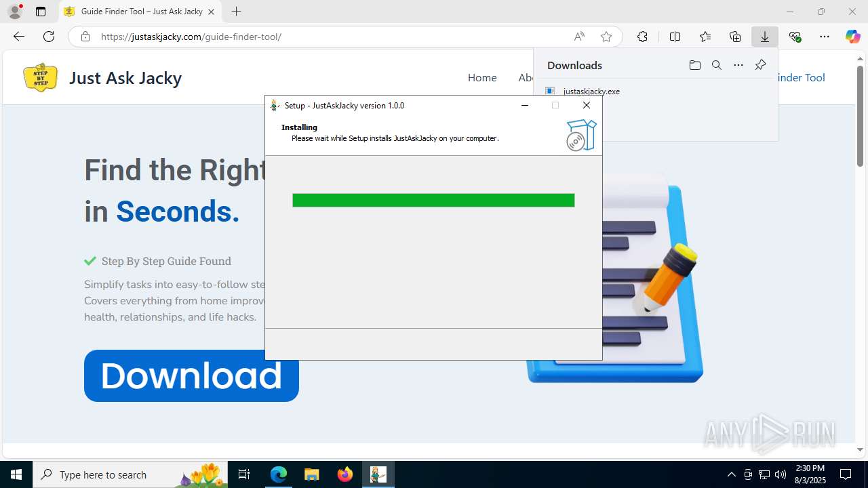Open the justaskjacky.exe download entry

coord(591,91)
